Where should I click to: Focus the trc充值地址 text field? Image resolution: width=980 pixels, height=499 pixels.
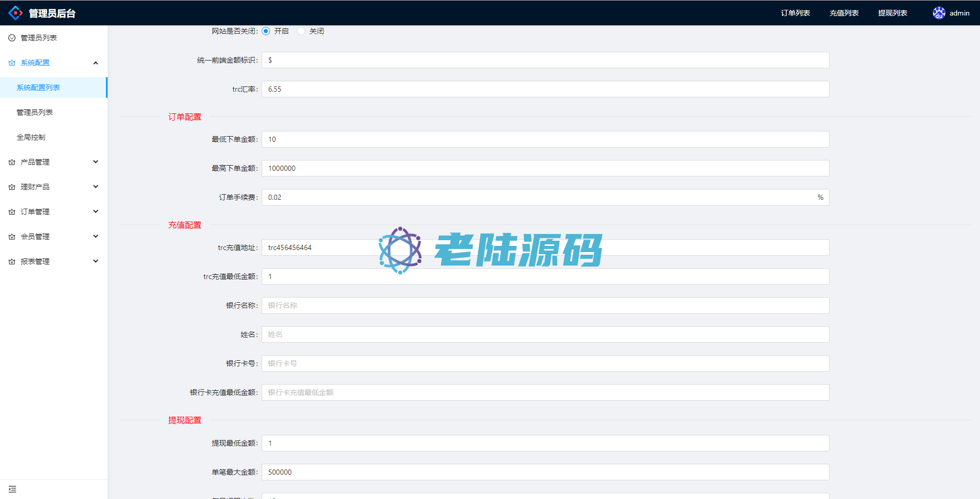point(545,247)
